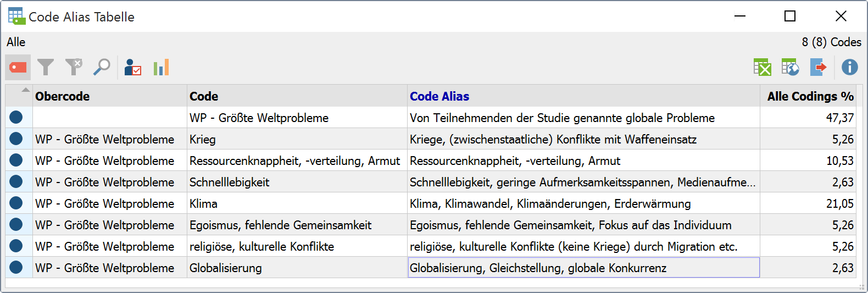Click the HTML table export icon

pyautogui.click(x=790, y=67)
